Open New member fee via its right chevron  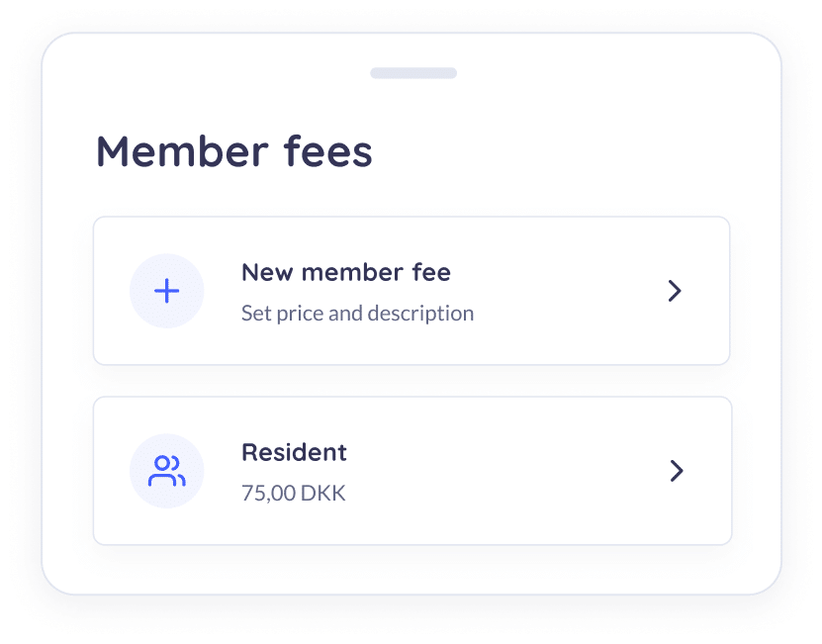click(675, 291)
